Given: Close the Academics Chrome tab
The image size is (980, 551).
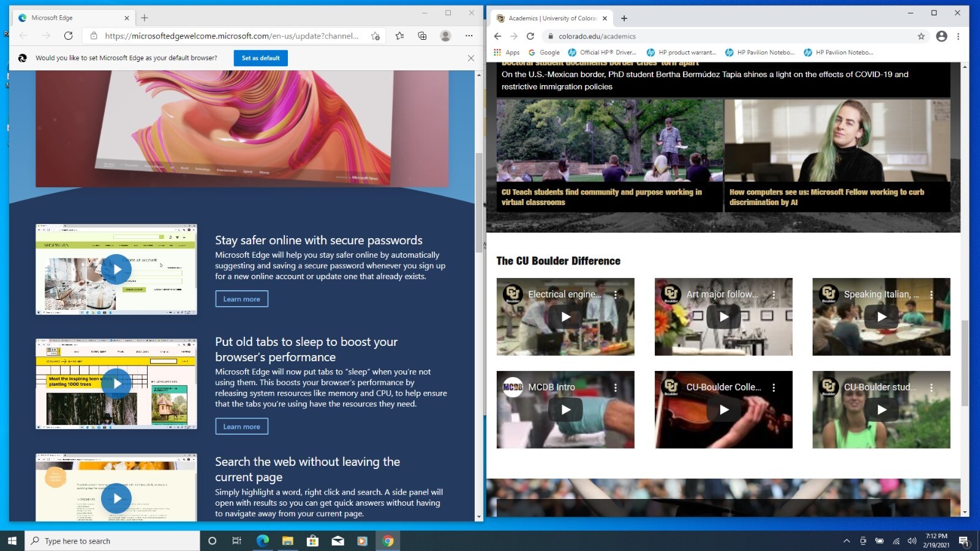Looking at the screenshot, I should click(605, 18).
